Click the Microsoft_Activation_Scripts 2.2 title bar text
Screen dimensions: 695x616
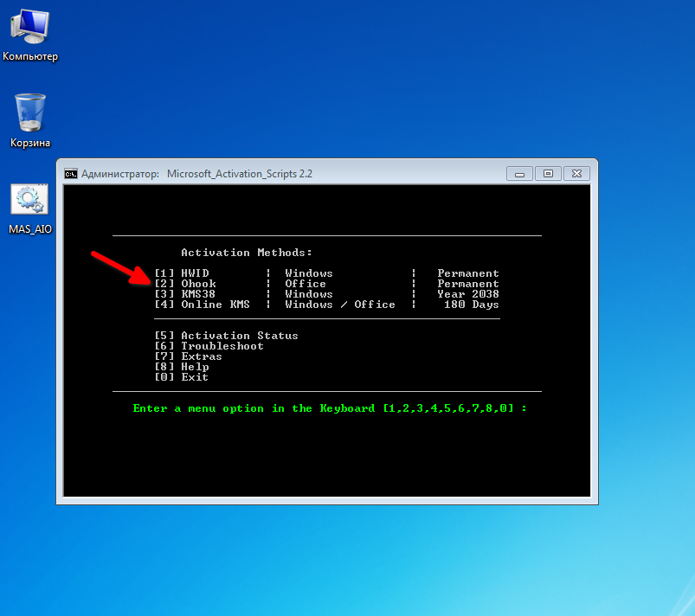pos(239,173)
